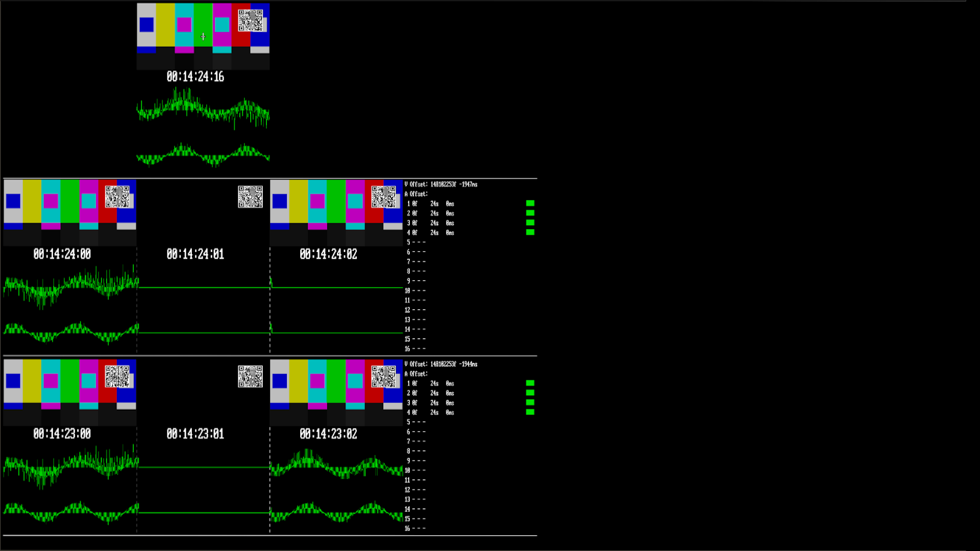Click the V Offset readout showing -1944ms
Viewport: 980px width, 551px height.
click(x=441, y=364)
